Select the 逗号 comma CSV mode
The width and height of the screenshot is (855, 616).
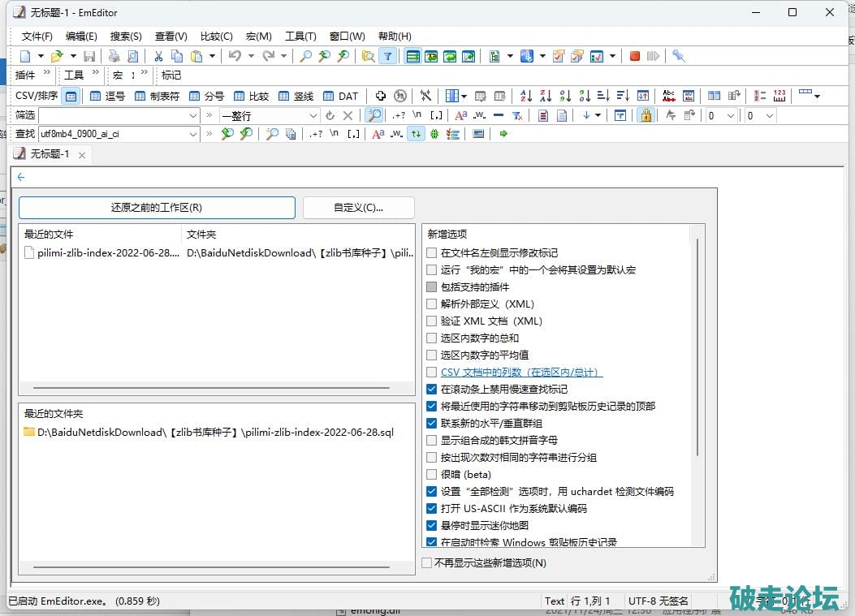tap(107, 96)
